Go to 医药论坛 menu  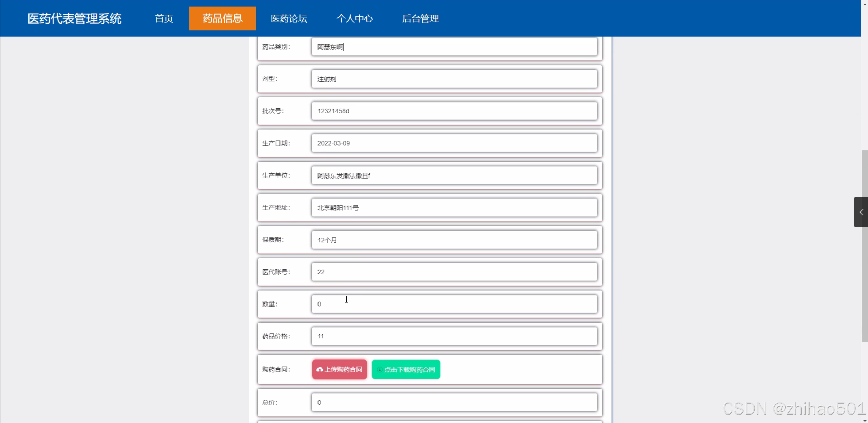(289, 18)
